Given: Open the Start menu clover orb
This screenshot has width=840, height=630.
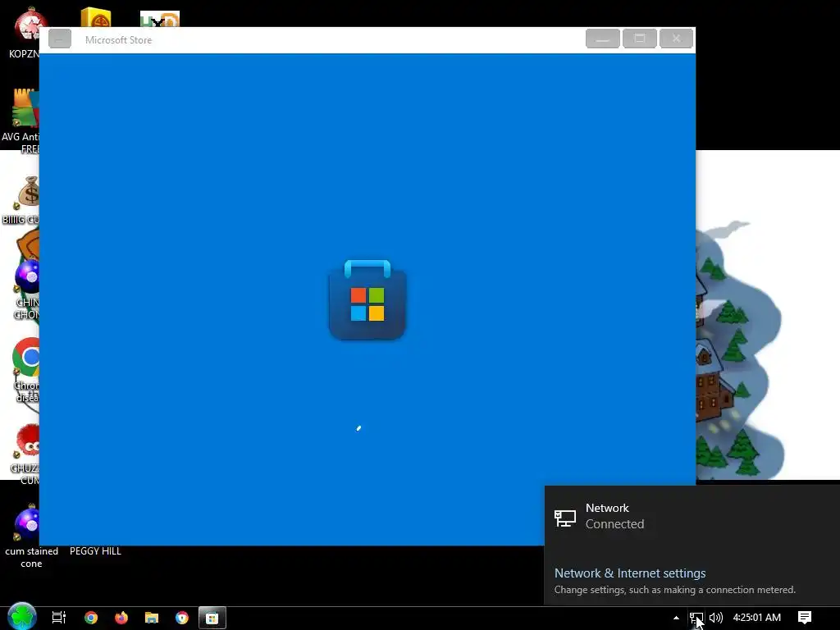Looking at the screenshot, I should (x=22, y=617).
